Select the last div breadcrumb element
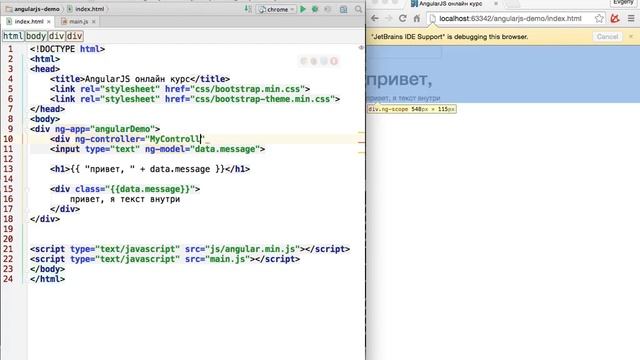 (x=75, y=36)
